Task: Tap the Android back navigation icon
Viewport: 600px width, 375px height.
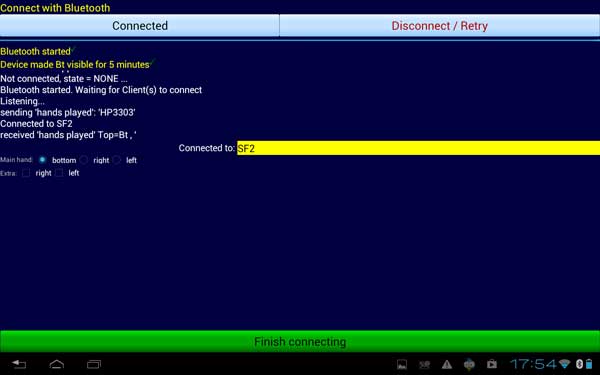Action: [19, 364]
